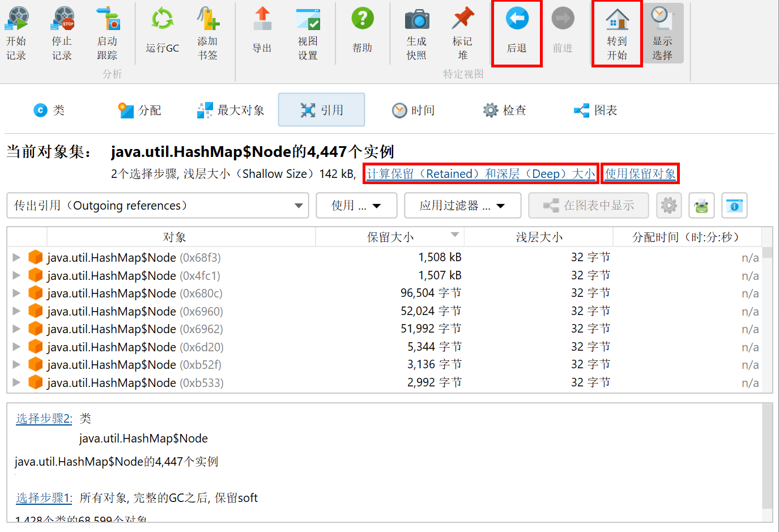Viewport: 779px width, 532px height.
Task: Switch to the 时间 tab
Action: pos(414,110)
